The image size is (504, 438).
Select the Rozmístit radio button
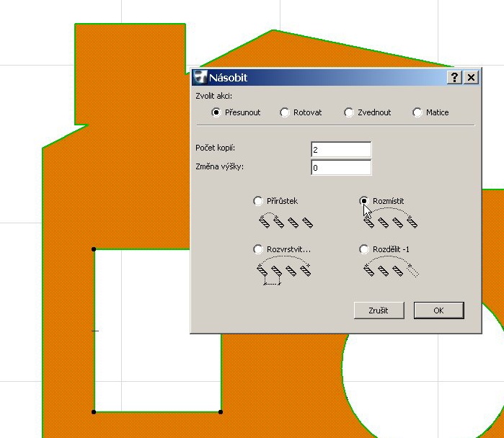(364, 201)
